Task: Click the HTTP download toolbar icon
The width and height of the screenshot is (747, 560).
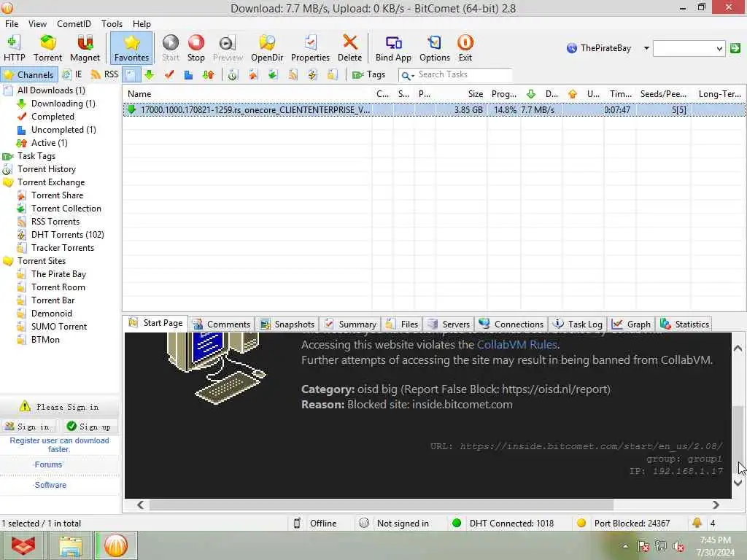Action: 15,48
